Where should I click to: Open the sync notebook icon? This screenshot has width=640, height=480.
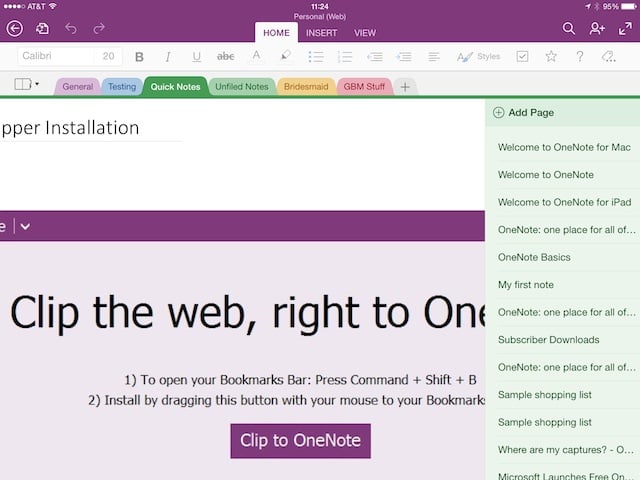click(x=42, y=29)
